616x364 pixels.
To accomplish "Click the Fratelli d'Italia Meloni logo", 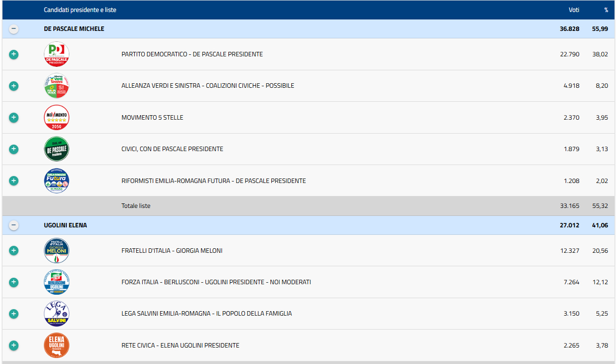I will [x=56, y=251].
